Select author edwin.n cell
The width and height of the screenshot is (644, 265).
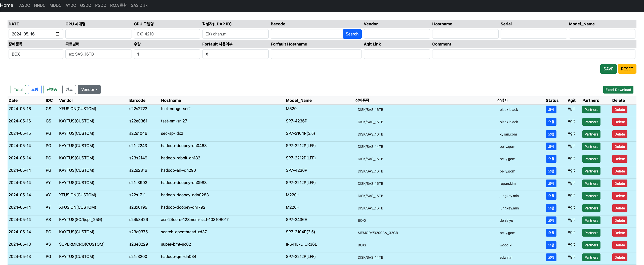click(506, 257)
